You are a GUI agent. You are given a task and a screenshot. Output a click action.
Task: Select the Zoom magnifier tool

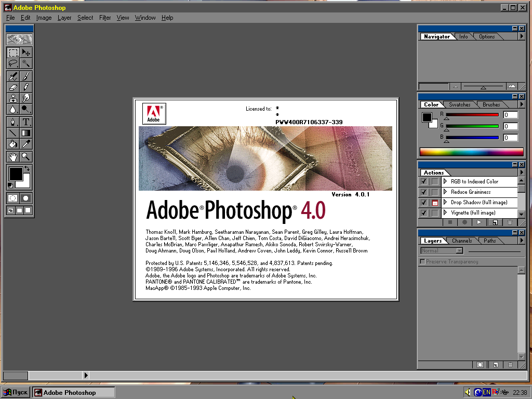(x=25, y=156)
